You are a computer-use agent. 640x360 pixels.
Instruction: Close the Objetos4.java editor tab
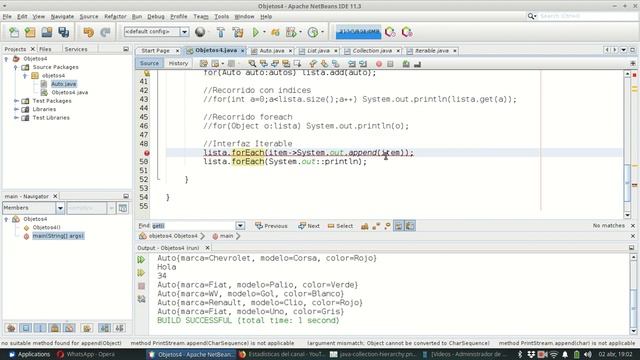tap(242, 51)
